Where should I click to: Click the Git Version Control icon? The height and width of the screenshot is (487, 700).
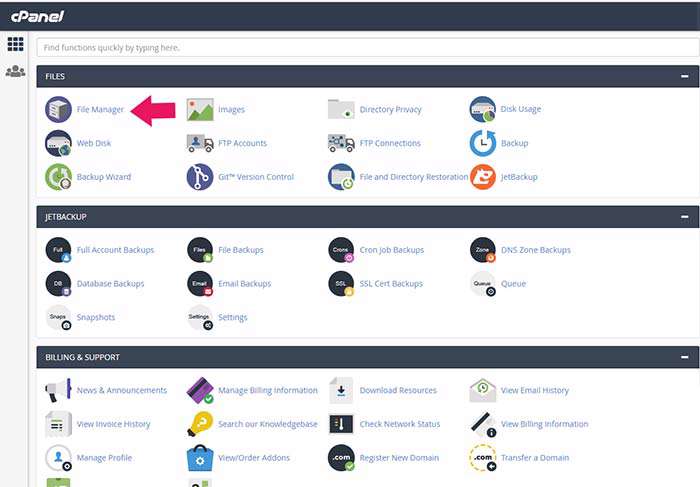pos(200,177)
